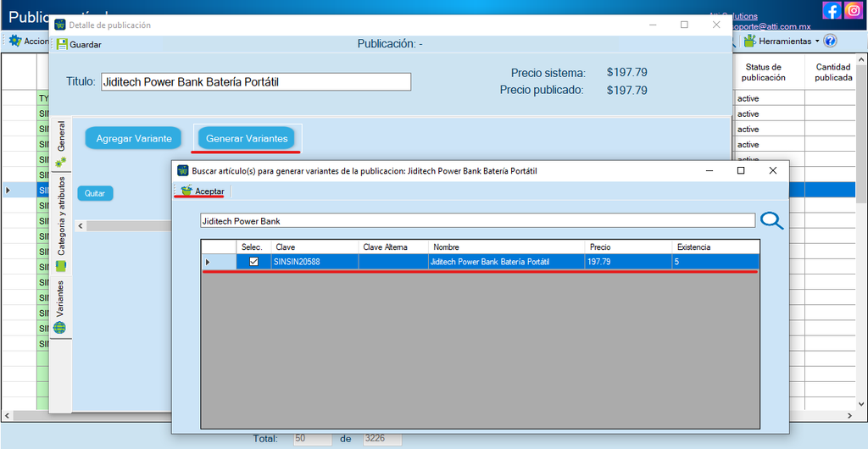Click the Existencia value 5 cell

point(715,262)
